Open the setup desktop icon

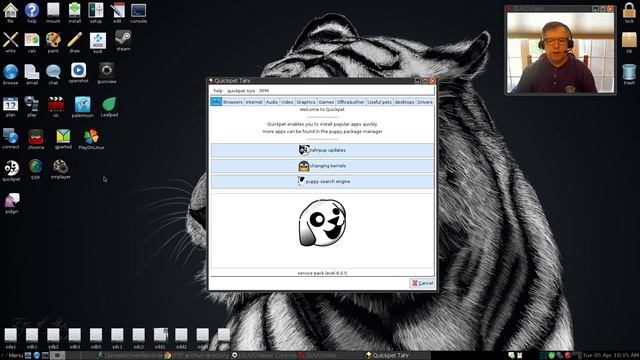[96, 12]
